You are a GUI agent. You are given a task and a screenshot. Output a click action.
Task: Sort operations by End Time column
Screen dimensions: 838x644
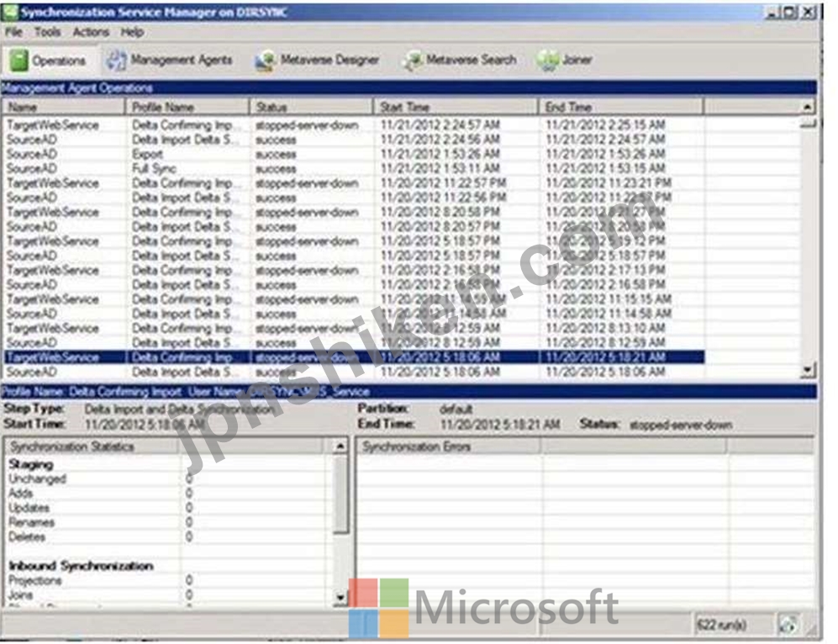(x=620, y=107)
